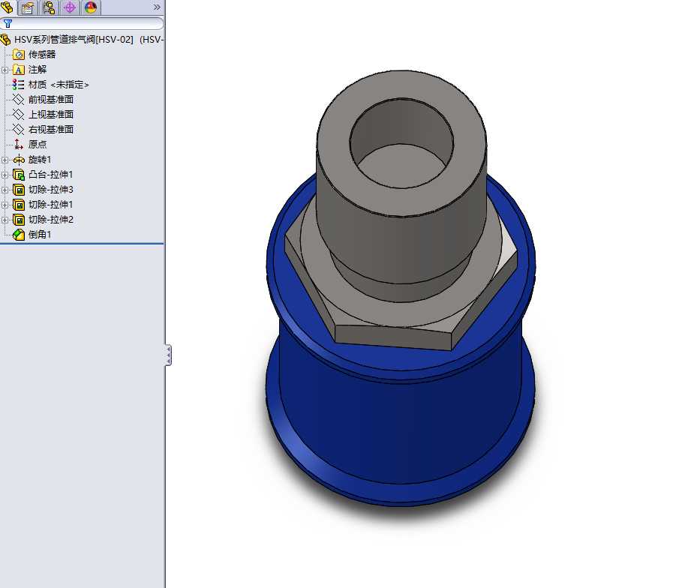Image resolution: width=700 pixels, height=588 pixels.
Task: Click the 凸台-拉伸1 boss extrude icon
Action: coord(19,175)
